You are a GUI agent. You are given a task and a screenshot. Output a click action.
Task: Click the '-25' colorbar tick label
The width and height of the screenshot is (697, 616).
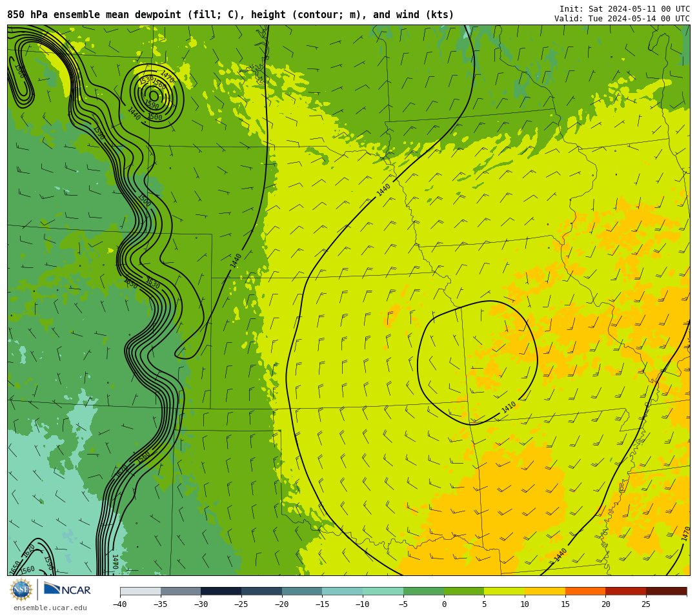tap(241, 604)
